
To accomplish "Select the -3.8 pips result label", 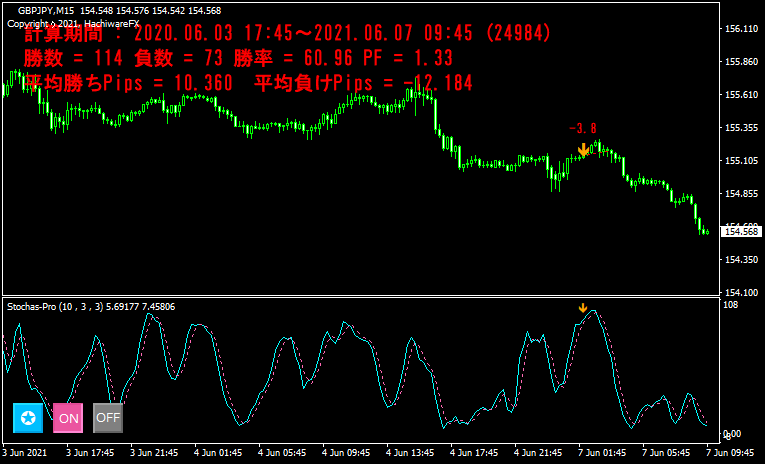I will [x=582, y=129].
